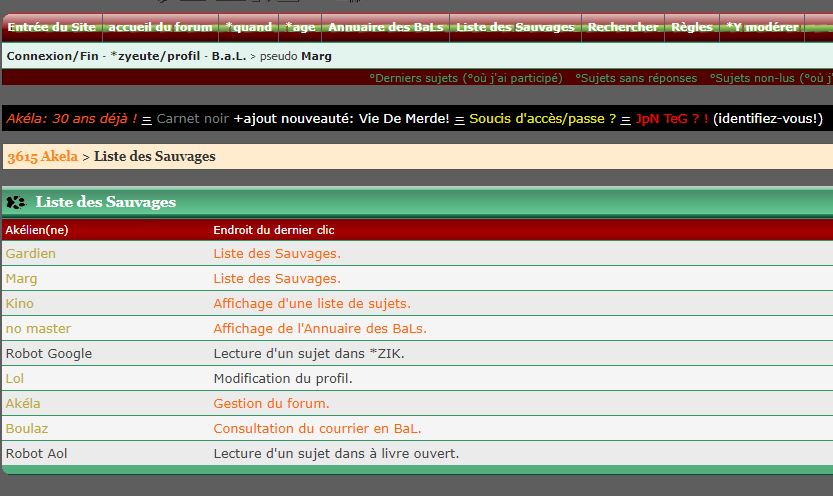Open Boulaz's Consultation du courrier en BaL
Viewport: 833px width, 496px height.
coord(317,429)
